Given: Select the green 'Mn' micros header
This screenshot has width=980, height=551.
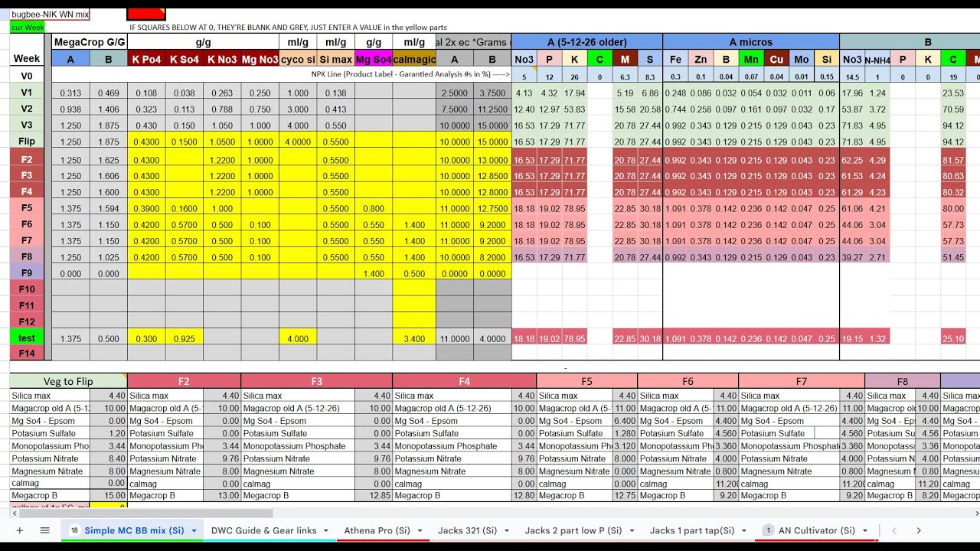Looking at the screenshot, I should tap(751, 59).
